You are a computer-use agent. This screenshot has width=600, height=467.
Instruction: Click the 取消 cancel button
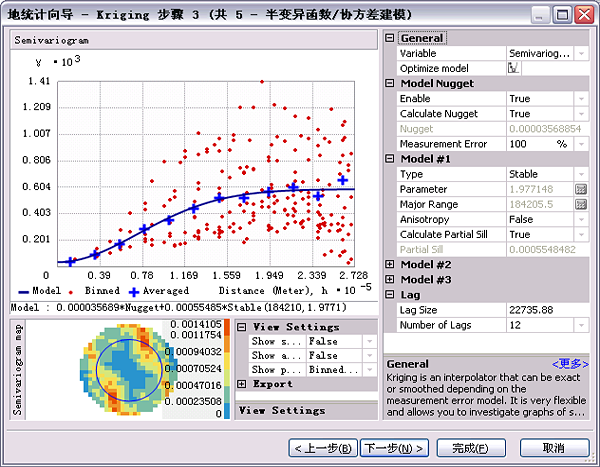pos(553,447)
